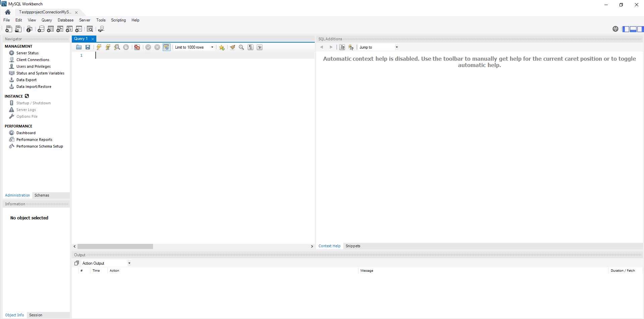Open Users and Privileges
The image size is (644, 319).
coord(34,66)
